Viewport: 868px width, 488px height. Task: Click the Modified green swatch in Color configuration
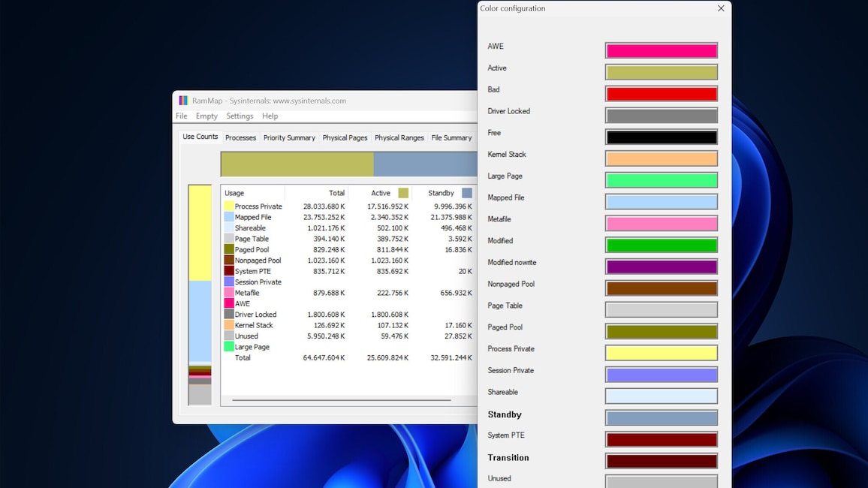[x=662, y=245]
